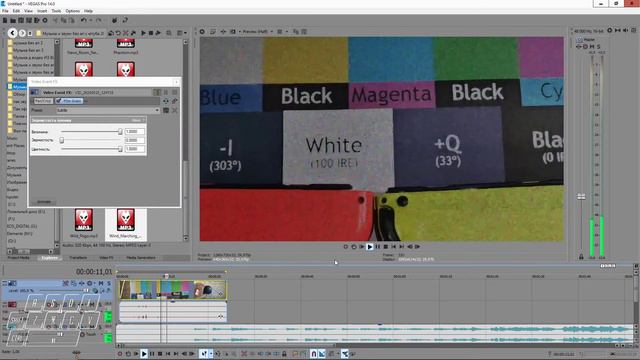This screenshot has height=360, width=640.
Task: Toggle snapping in bottom timeline toolbar
Action: pyautogui.click(x=313, y=354)
